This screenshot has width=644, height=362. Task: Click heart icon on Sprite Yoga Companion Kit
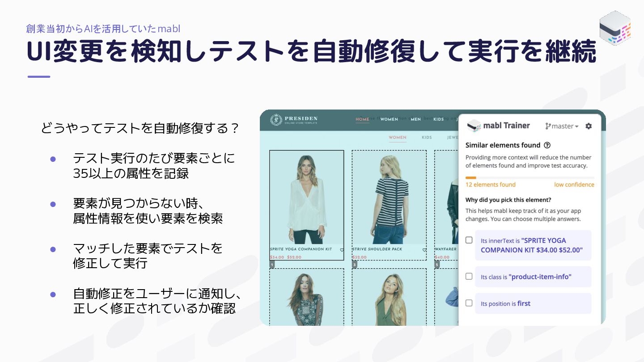(x=342, y=250)
